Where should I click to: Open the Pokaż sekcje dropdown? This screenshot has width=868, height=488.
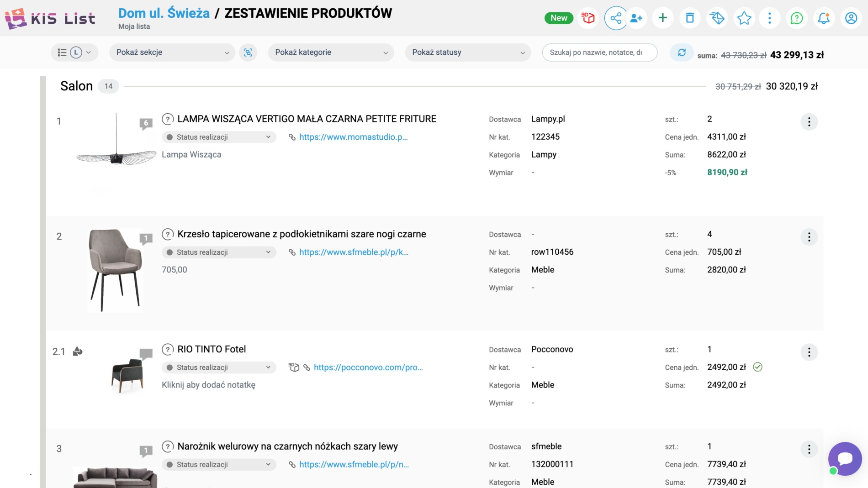pyautogui.click(x=172, y=52)
